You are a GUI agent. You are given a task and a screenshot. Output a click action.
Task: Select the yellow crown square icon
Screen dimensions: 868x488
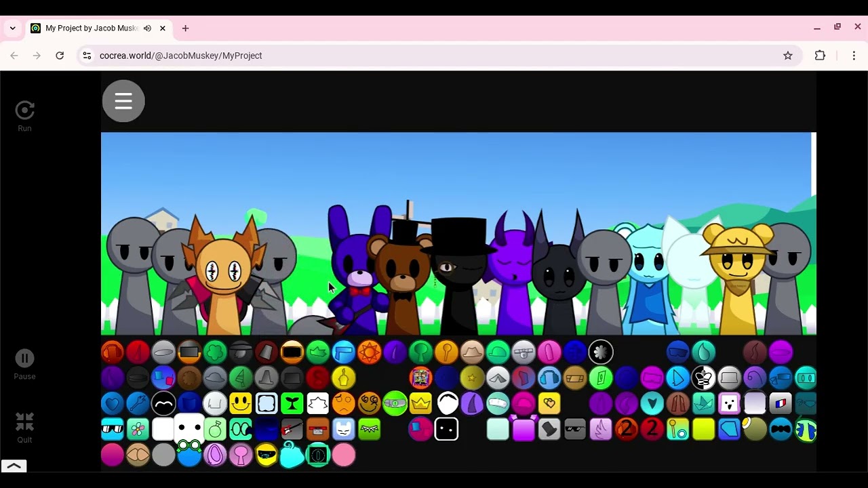pyautogui.click(x=420, y=403)
